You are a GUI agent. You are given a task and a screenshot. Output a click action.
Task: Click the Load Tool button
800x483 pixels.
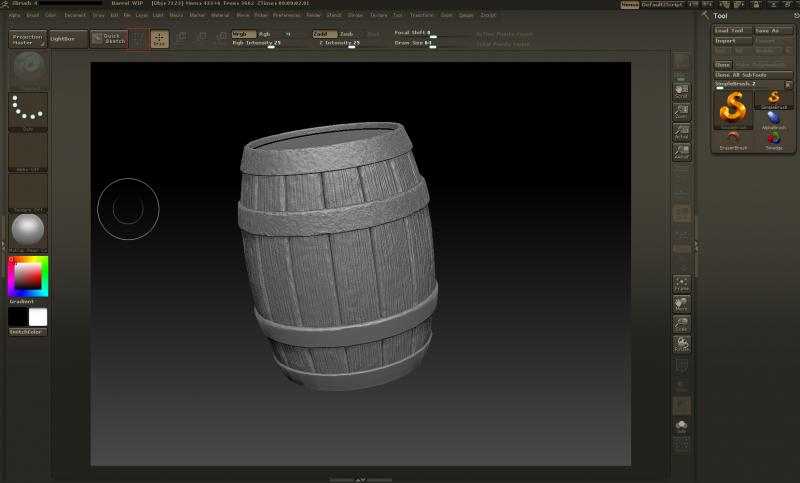[732, 31]
